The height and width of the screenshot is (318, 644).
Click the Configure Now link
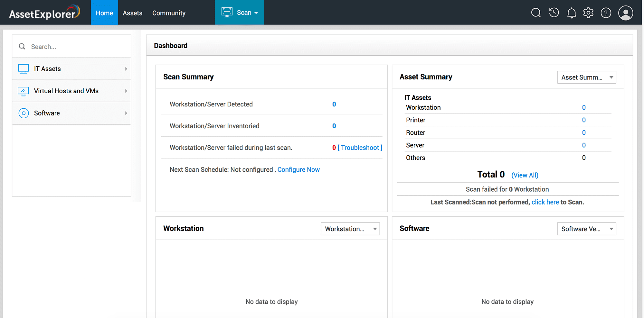click(x=298, y=169)
